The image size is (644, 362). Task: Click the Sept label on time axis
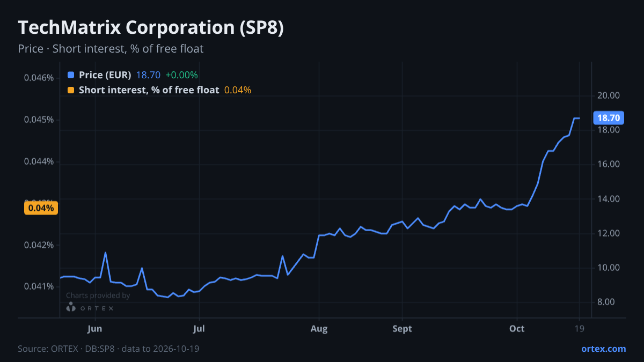[402, 329]
